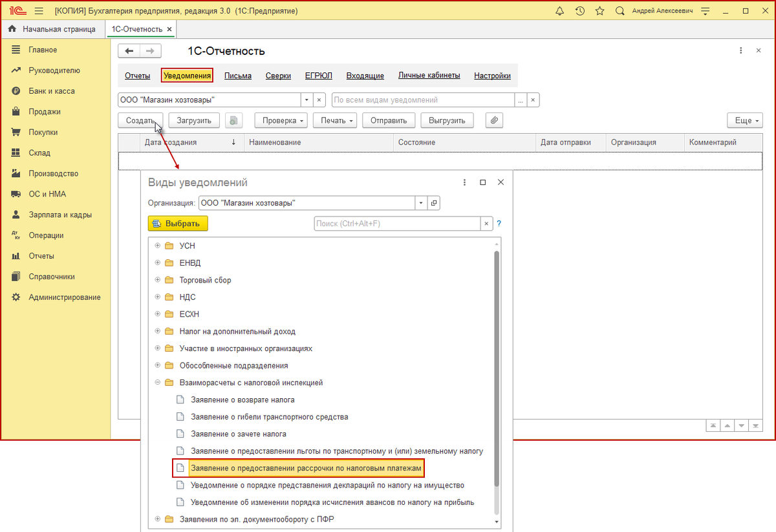
Task: Open the Справочники section
Action: pos(51,277)
